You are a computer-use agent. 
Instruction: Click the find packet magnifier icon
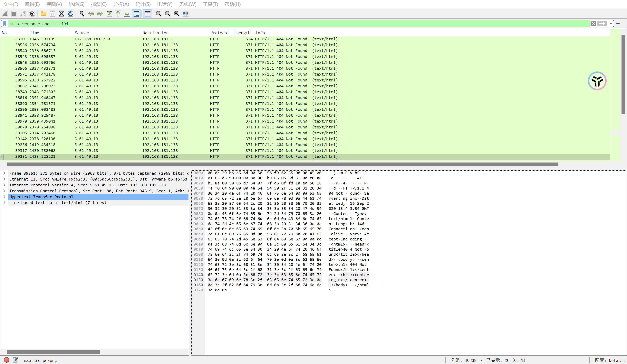[x=82, y=14]
